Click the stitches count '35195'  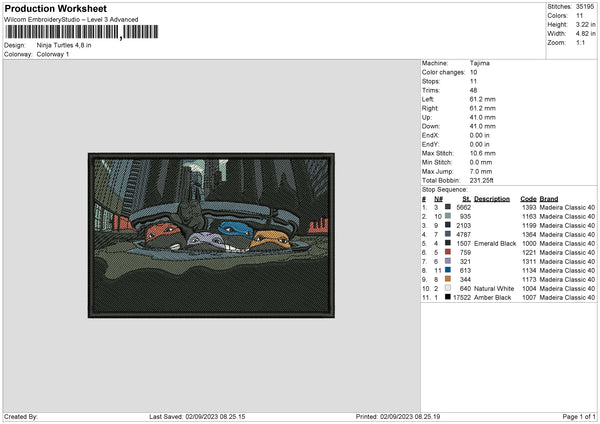[x=585, y=7]
